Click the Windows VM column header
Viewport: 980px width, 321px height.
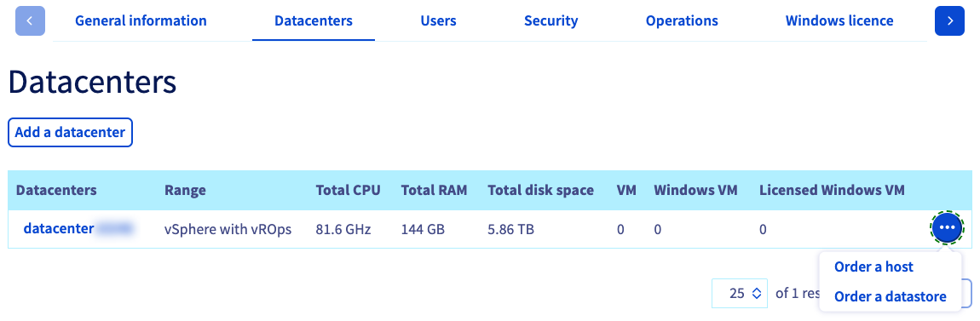[696, 190]
